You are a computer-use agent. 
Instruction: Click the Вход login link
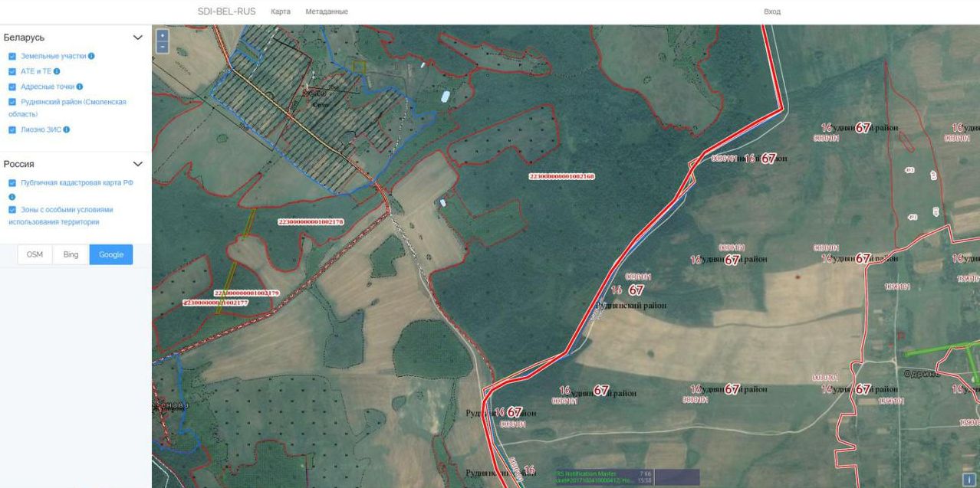click(771, 12)
